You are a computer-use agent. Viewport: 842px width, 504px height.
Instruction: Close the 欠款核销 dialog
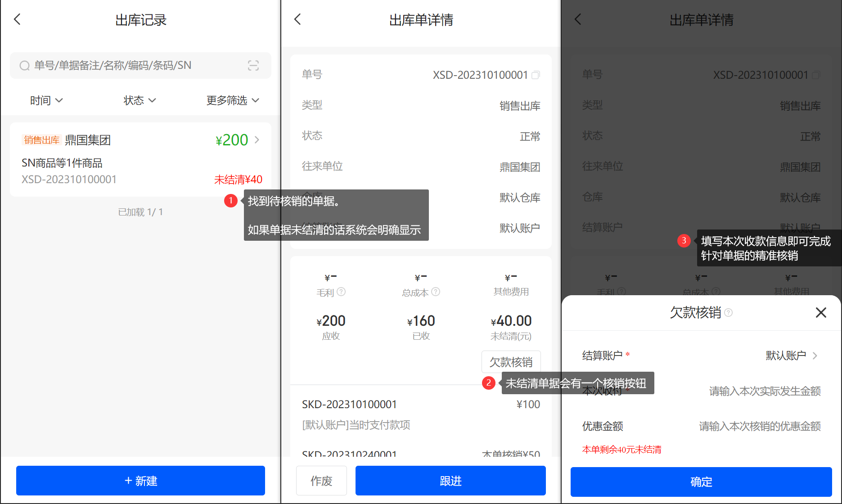pos(821,312)
